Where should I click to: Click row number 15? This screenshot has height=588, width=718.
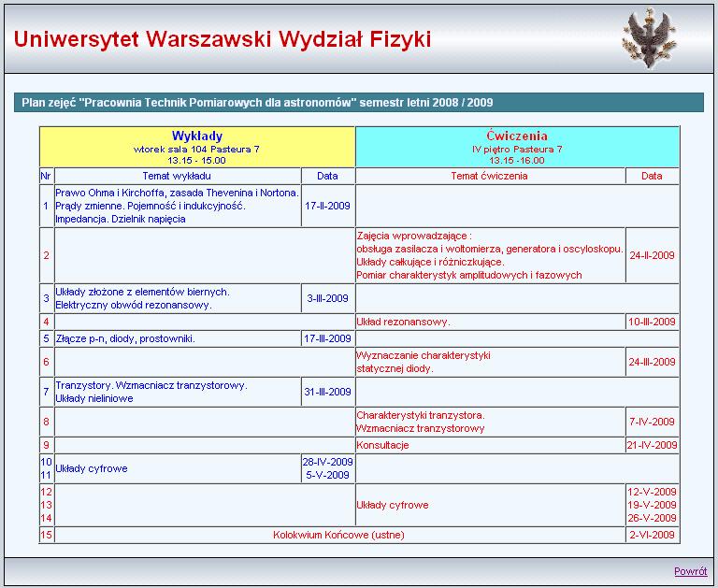(x=46, y=535)
